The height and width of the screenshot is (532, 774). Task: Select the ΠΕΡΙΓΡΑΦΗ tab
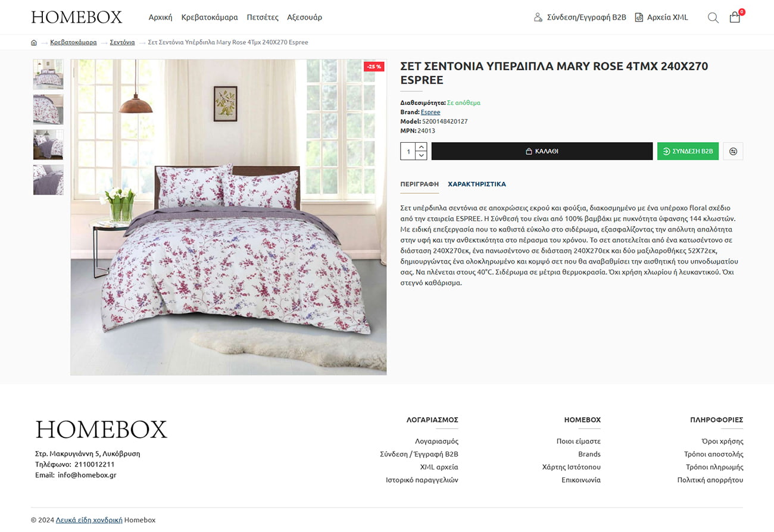(420, 184)
